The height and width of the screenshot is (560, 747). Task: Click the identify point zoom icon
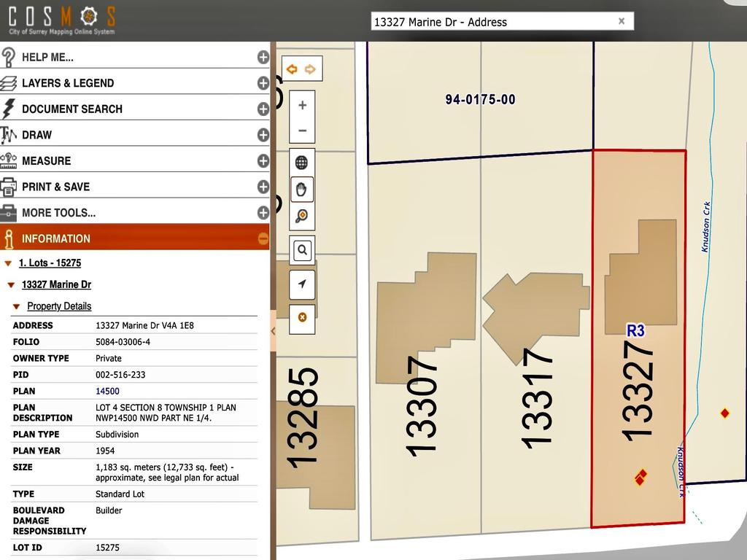(x=301, y=216)
